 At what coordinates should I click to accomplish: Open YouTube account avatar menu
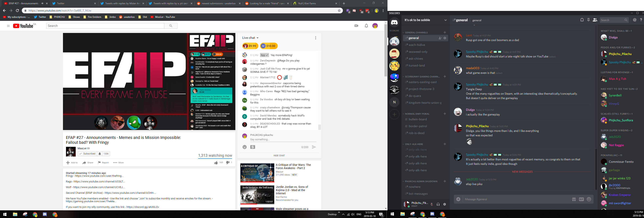click(x=375, y=26)
